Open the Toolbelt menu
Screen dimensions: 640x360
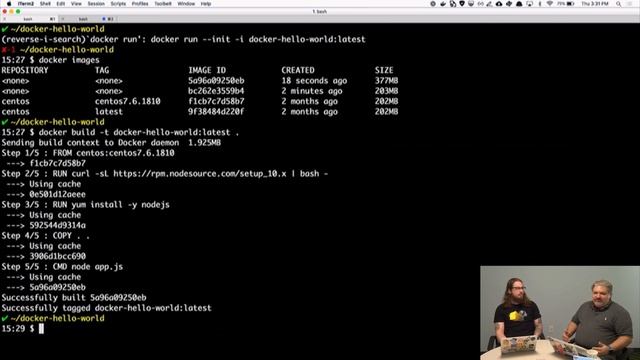(x=163, y=4)
